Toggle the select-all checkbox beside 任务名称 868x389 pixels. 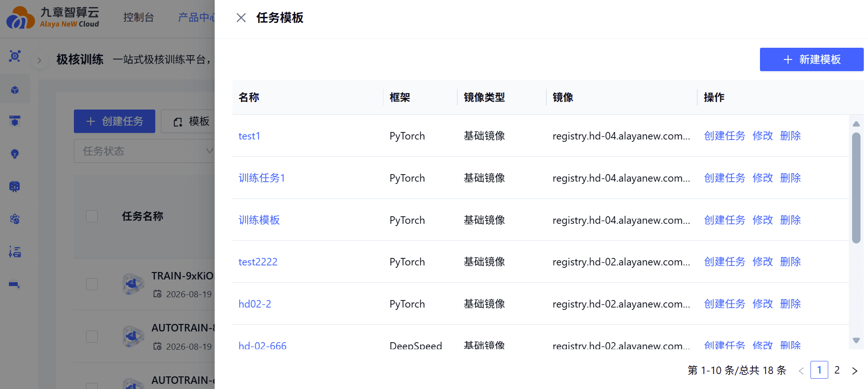coord(92,216)
